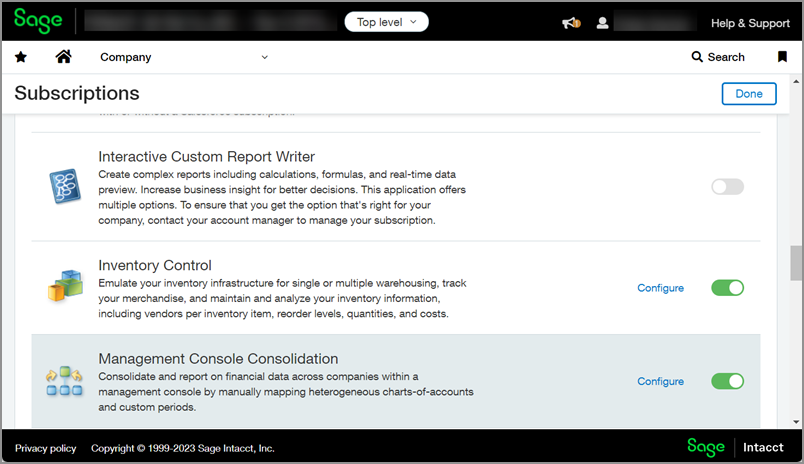Disable the Inventory Control subscription toggle

coord(727,288)
